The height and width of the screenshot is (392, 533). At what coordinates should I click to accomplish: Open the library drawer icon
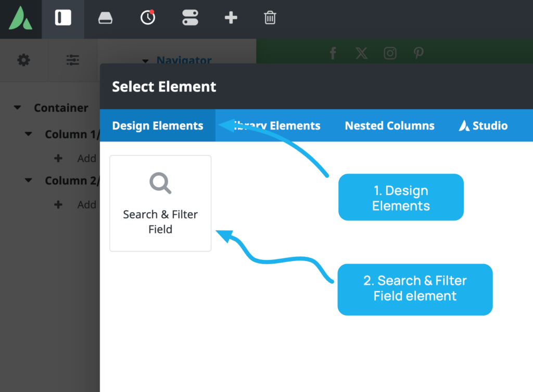point(105,18)
